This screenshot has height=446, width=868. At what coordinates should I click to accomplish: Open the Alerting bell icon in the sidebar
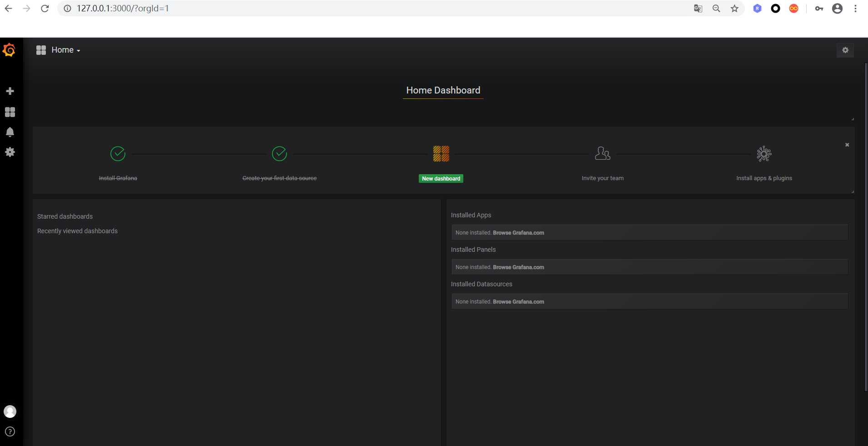(10, 132)
